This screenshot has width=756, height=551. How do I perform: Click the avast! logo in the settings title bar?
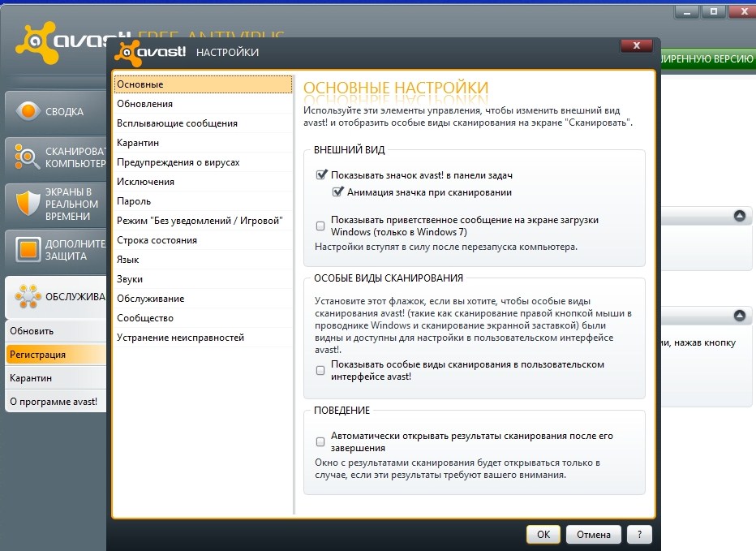point(151,52)
